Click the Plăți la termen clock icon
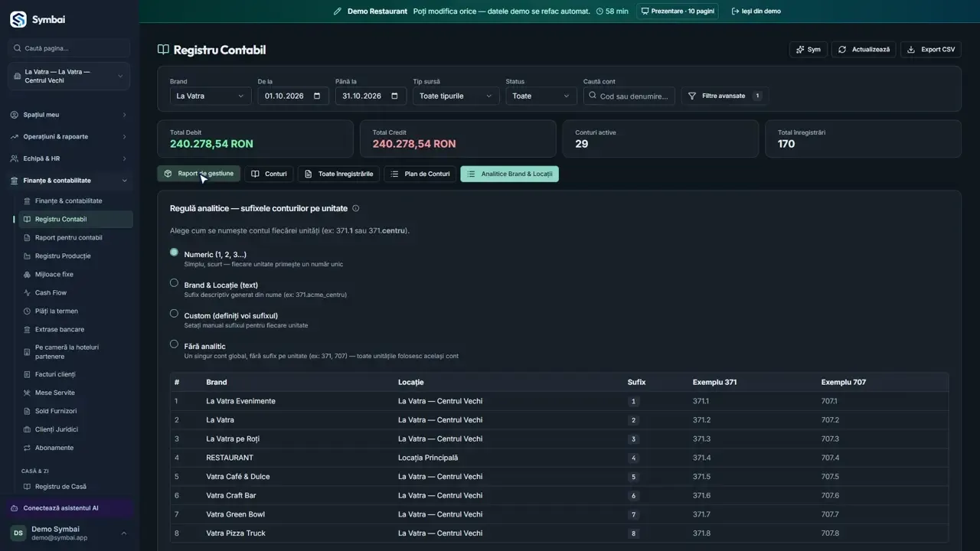980x551 pixels. [x=28, y=311]
